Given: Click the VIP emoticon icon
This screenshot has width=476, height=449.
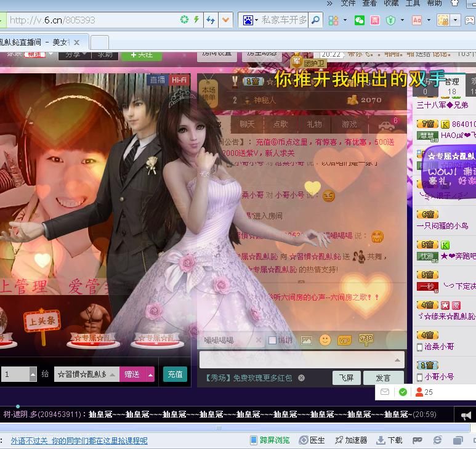Looking at the screenshot, I should (344, 341).
